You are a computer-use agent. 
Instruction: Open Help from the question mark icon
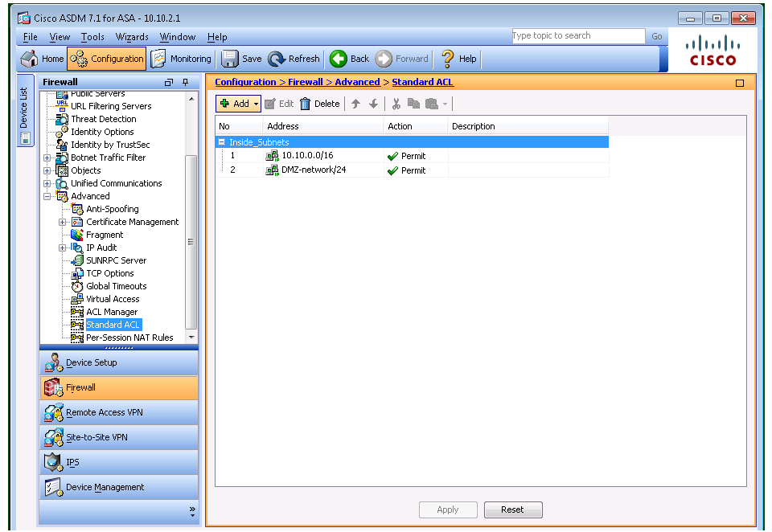(x=448, y=59)
